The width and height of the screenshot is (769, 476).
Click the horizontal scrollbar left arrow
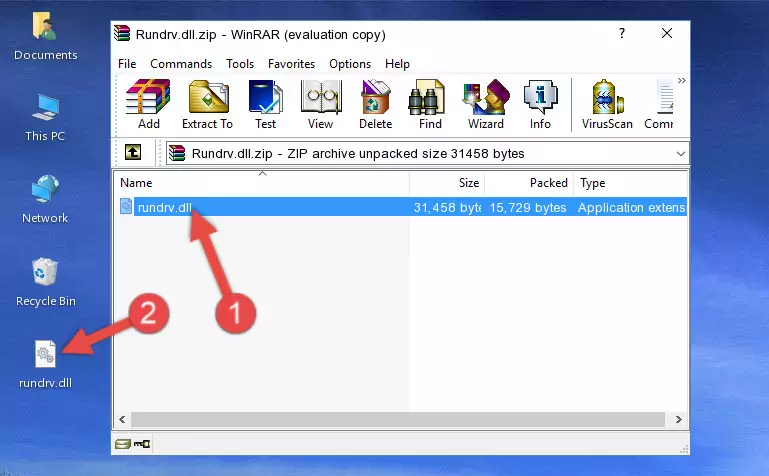[x=123, y=419]
